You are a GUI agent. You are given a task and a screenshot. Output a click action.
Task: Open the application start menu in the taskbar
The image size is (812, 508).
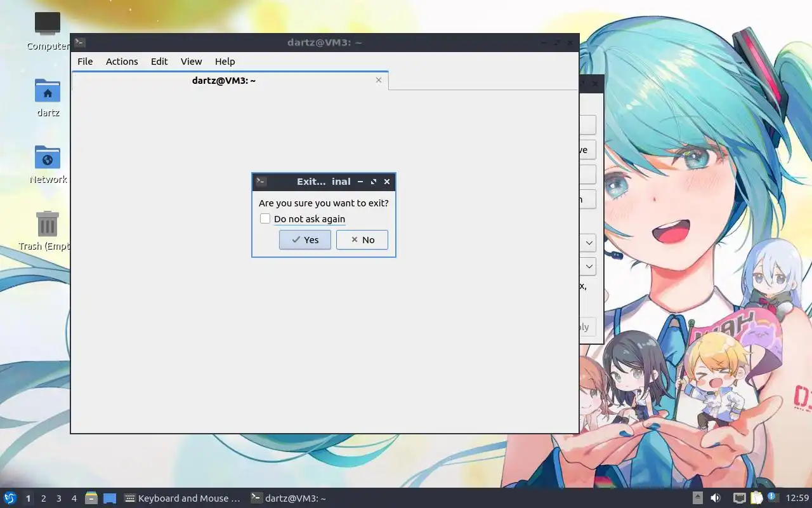coord(10,498)
